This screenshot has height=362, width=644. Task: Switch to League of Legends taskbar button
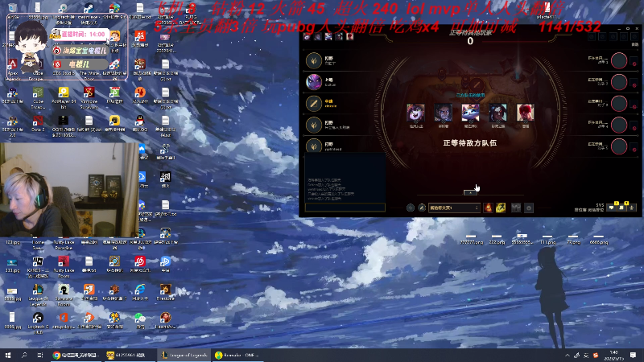tap(184, 355)
